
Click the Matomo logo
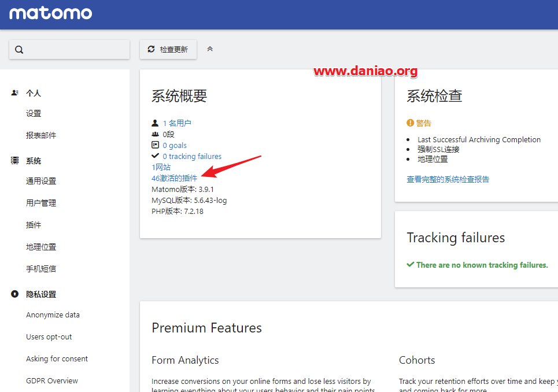(x=50, y=13)
